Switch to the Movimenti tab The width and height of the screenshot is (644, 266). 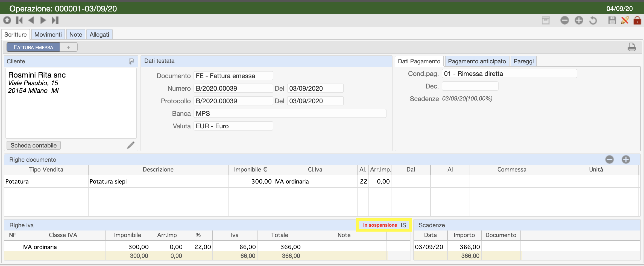pos(48,35)
